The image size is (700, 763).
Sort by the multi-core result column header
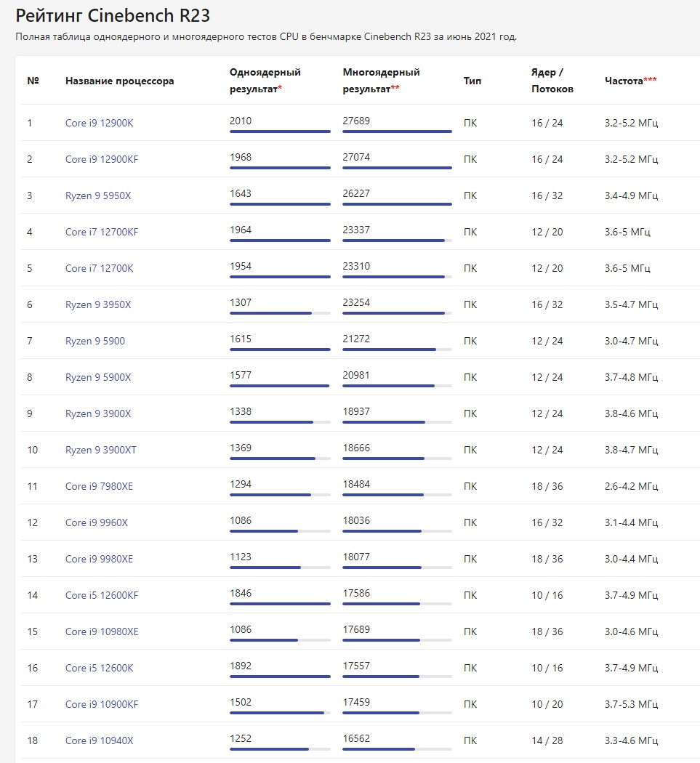coord(381,80)
